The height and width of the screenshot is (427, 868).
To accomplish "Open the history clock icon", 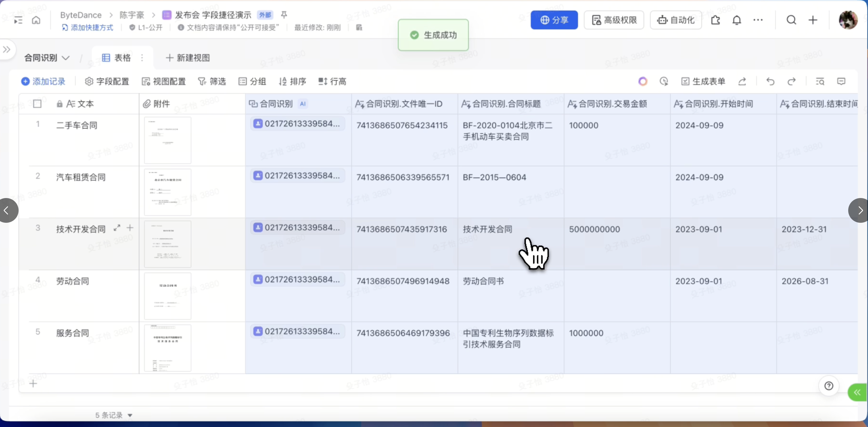I will point(664,82).
